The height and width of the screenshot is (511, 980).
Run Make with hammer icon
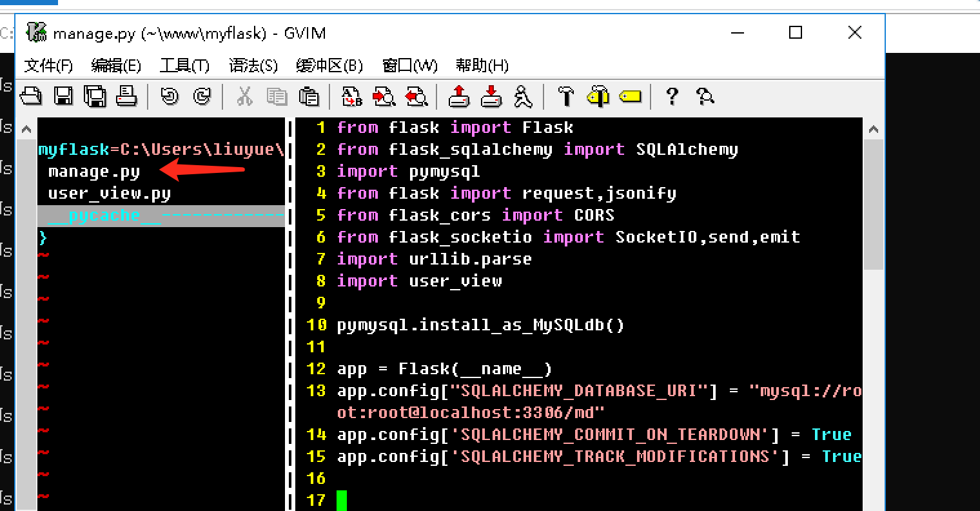coord(565,96)
